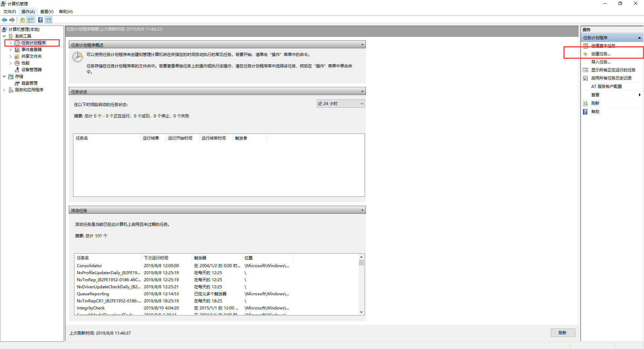Image resolution: width=644 pixels, height=349 pixels.
Task: Sort task status by 触发者 column
Action: [250, 138]
